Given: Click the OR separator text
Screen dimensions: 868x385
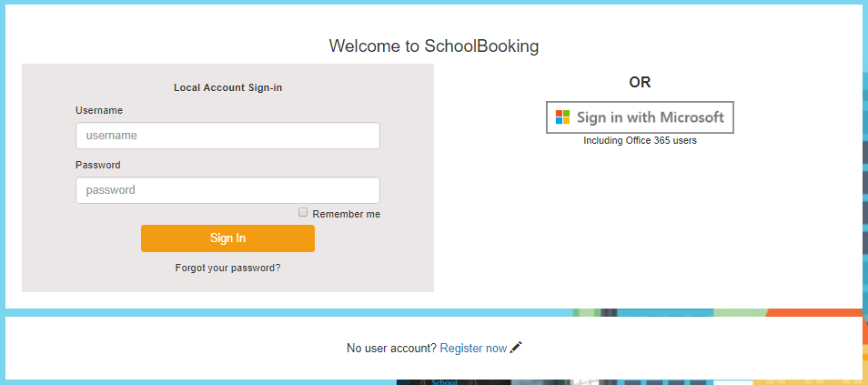Looking at the screenshot, I should click(640, 82).
